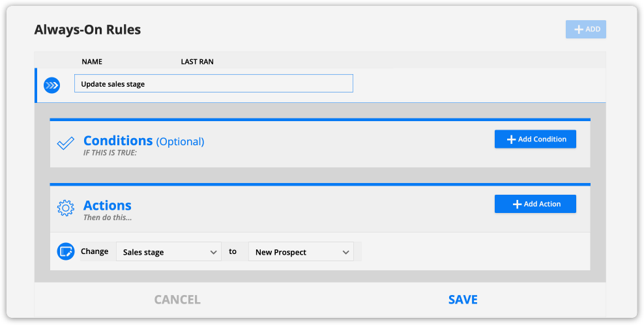Click the rule name input field
Viewport: 644px width, 325px height.
214,83
